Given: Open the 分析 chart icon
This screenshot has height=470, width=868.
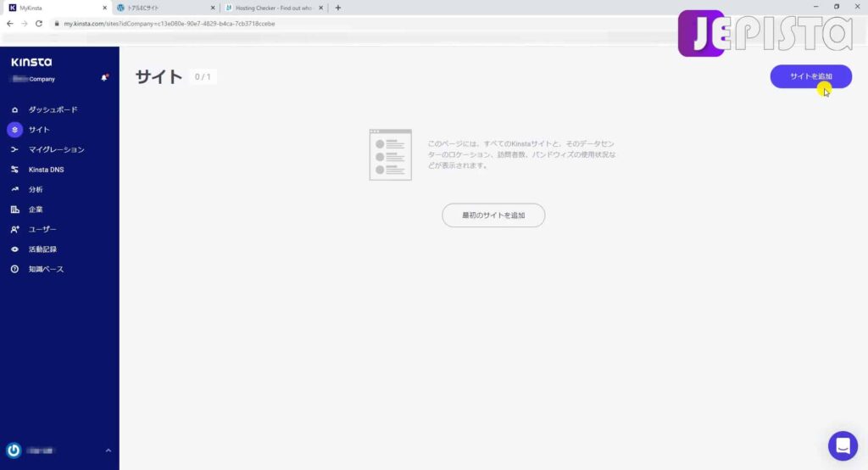Looking at the screenshot, I should pos(15,189).
